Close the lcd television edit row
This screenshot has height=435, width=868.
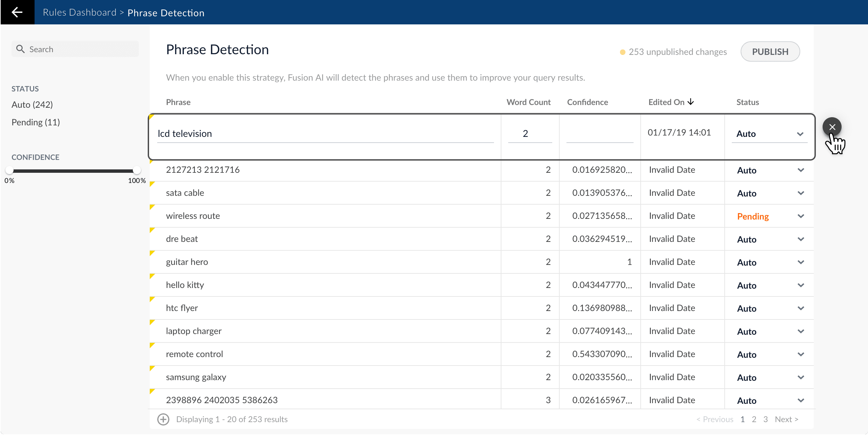[x=832, y=127]
